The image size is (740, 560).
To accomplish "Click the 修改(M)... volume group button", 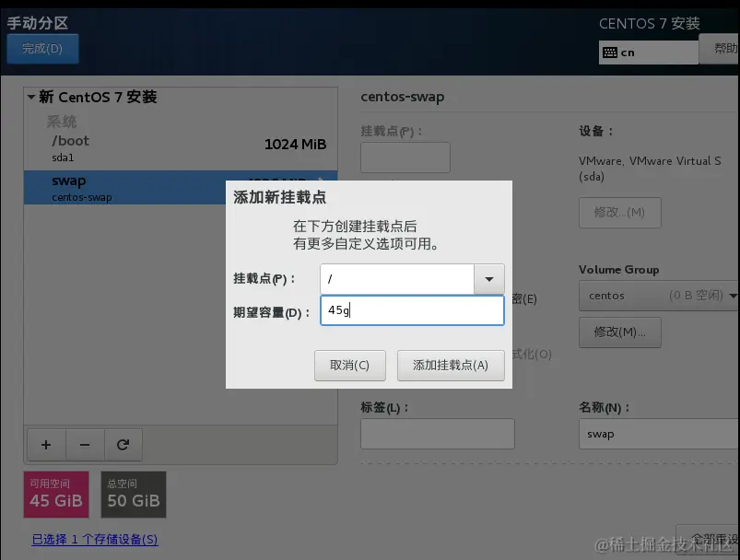I will click(x=619, y=332).
